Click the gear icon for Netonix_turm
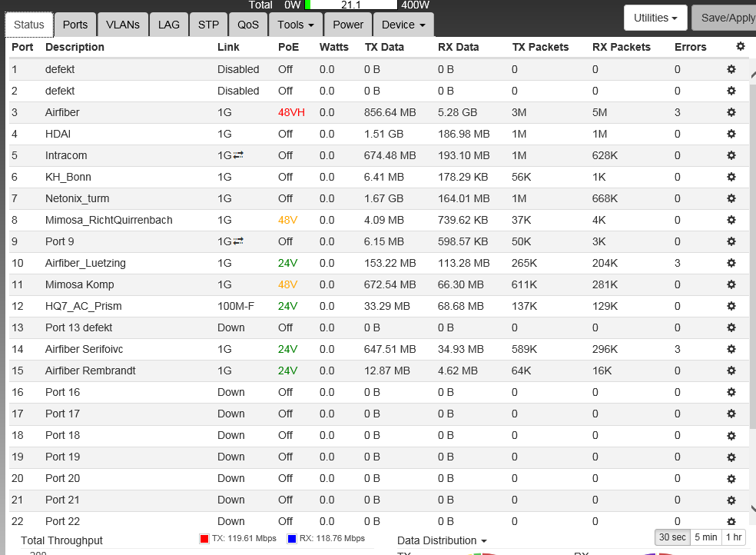Viewport: 756px width, 555px height. coord(731,198)
